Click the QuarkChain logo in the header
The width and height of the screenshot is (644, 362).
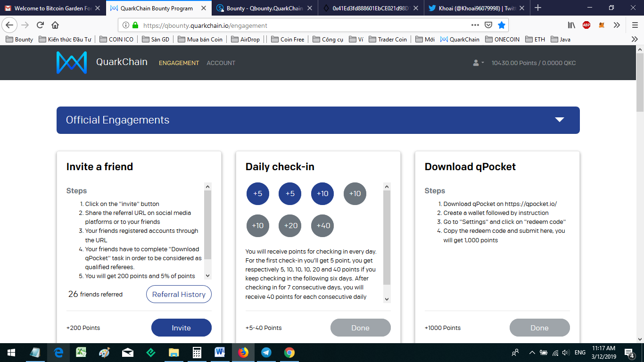click(72, 63)
